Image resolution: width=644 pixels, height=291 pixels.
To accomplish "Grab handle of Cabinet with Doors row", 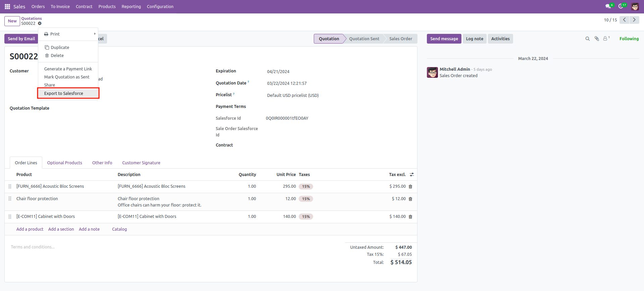I will pyautogui.click(x=10, y=217).
